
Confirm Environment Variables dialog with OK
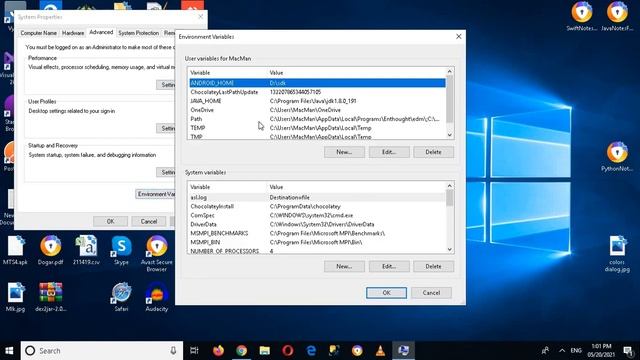click(387, 293)
